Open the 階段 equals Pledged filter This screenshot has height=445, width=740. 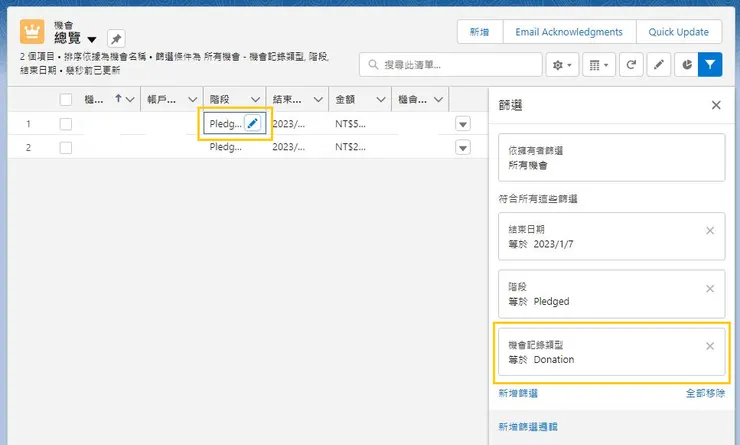[612, 294]
